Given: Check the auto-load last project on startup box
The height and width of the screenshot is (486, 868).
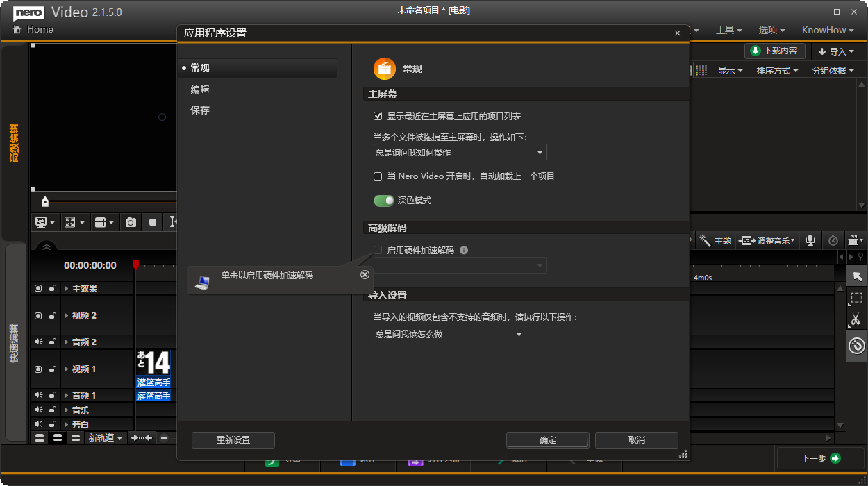Looking at the screenshot, I should tap(378, 176).
